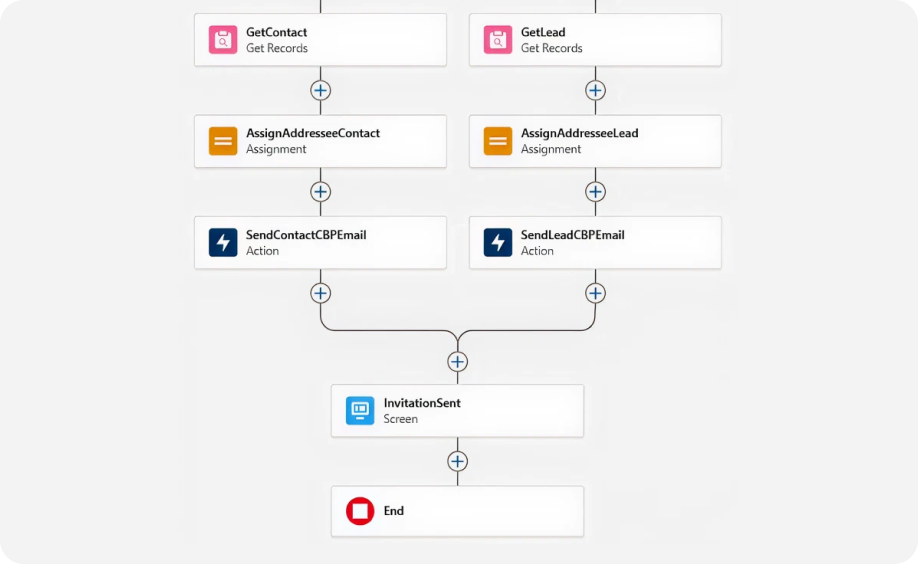Viewport: 918px width, 564px height.
Task: Open the AssignAddresseeLead assignment label
Action: [x=579, y=133]
